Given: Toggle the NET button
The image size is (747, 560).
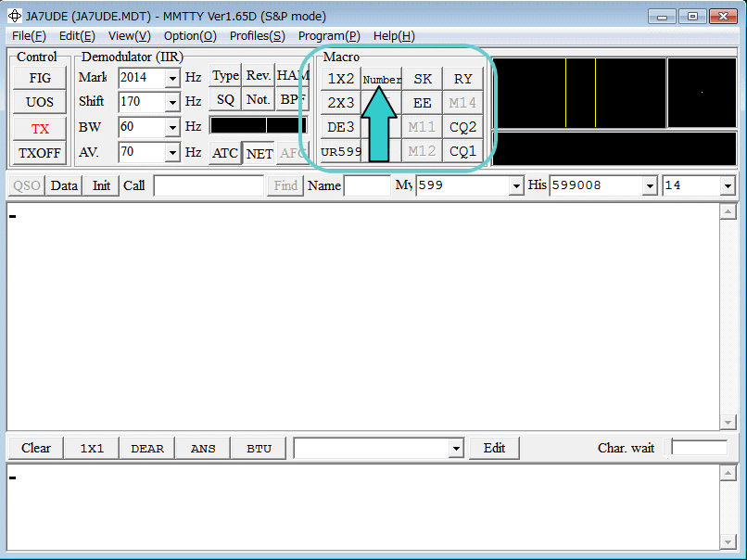Looking at the screenshot, I should point(259,153).
